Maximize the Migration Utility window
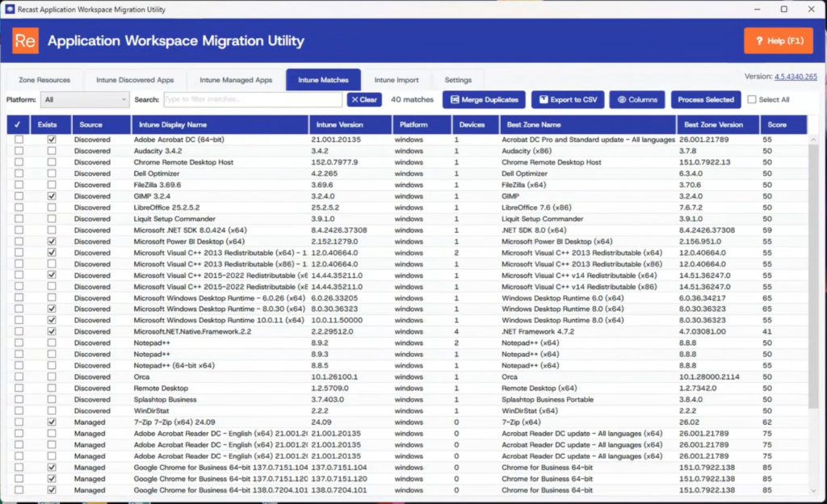 [783, 9]
